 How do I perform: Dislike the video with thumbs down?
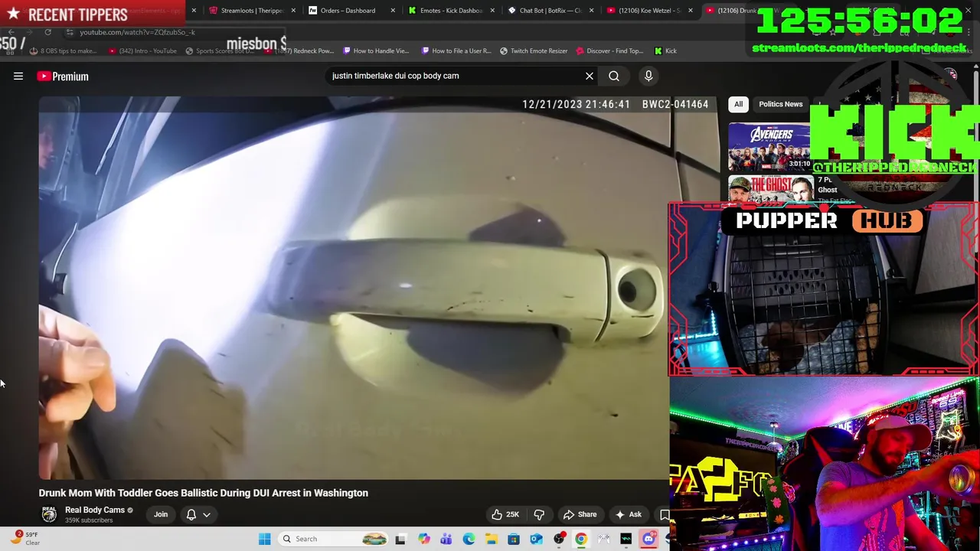click(540, 514)
